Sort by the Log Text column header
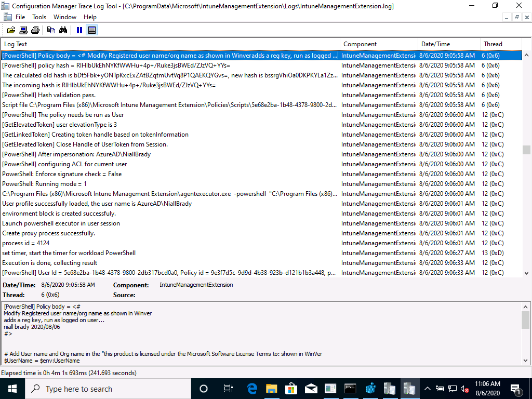This screenshot has width=532, height=399. click(x=170, y=44)
